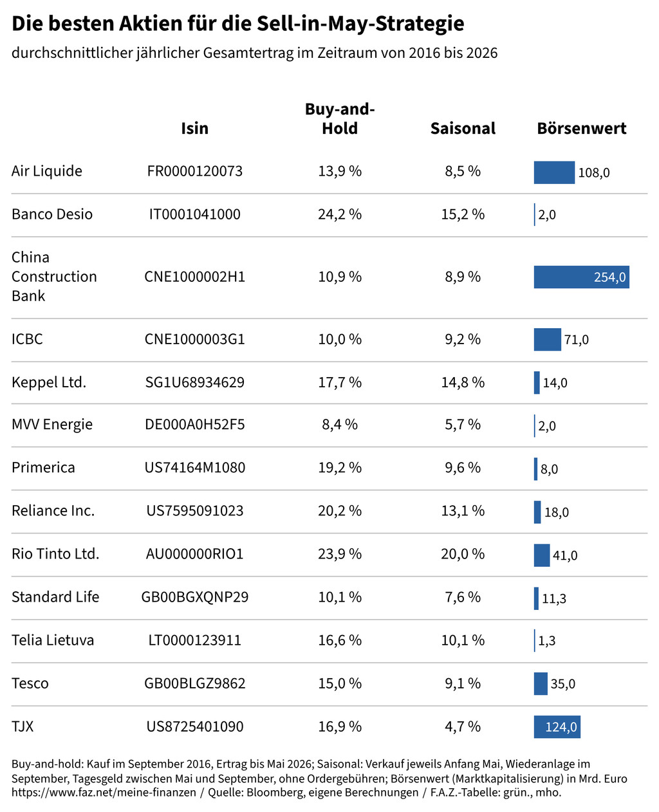Image resolution: width=659 pixels, height=812 pixels.
Task: Click the Buy-and-Hold column header
Action: pyautogui.click(x=340, y=118)
